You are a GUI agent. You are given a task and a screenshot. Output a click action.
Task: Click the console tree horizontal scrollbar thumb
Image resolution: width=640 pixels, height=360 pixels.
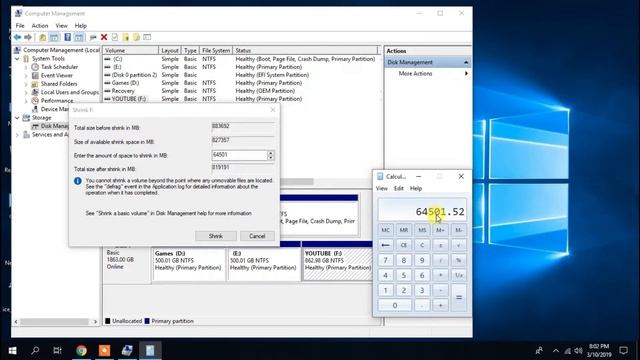coord(54,322)
